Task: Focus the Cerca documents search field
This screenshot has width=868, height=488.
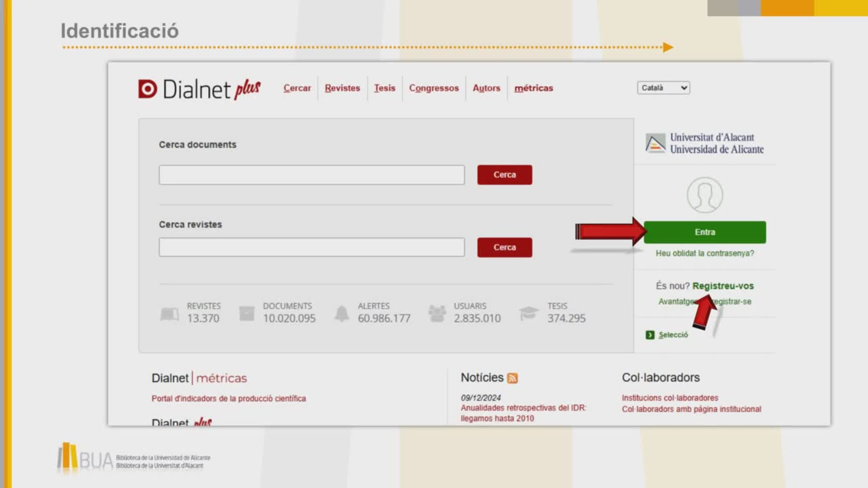Action: pos(311,175)
